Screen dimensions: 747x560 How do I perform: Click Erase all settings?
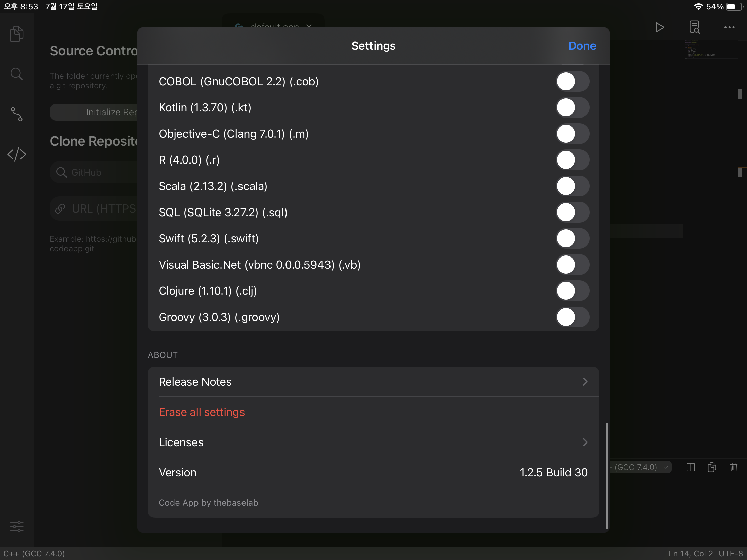point(202,412)
